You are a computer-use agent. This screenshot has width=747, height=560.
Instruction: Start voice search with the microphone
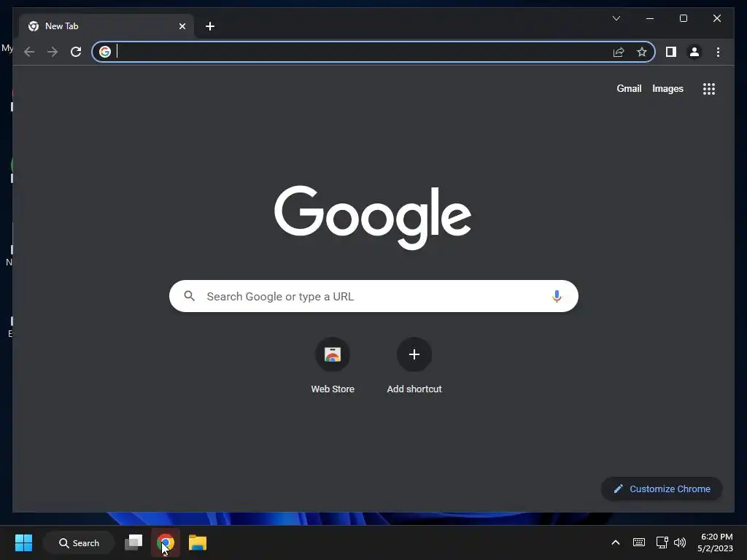tap(557, 296)
